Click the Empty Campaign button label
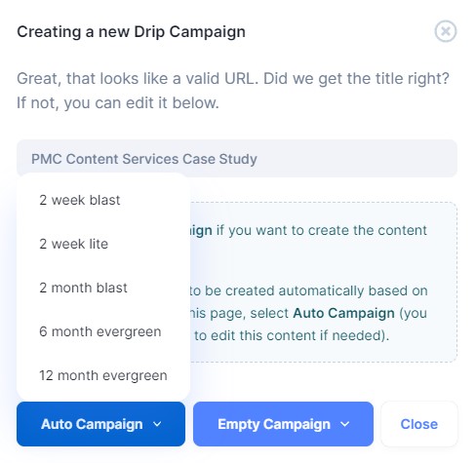476x463 pixels. 274,424
